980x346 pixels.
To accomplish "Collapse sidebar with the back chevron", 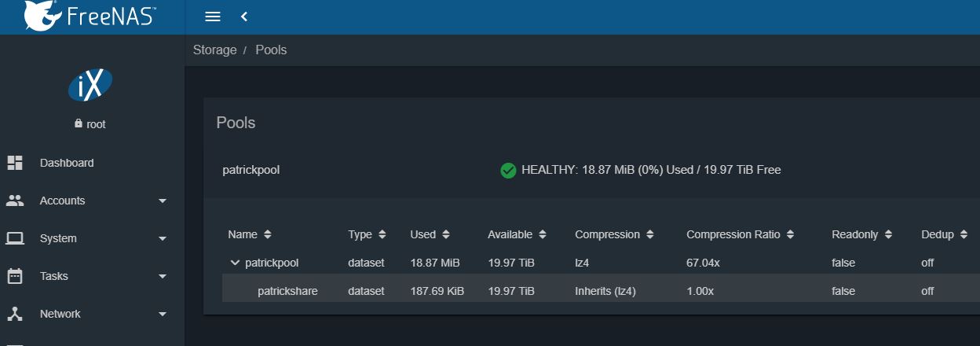I will (244, 17).
